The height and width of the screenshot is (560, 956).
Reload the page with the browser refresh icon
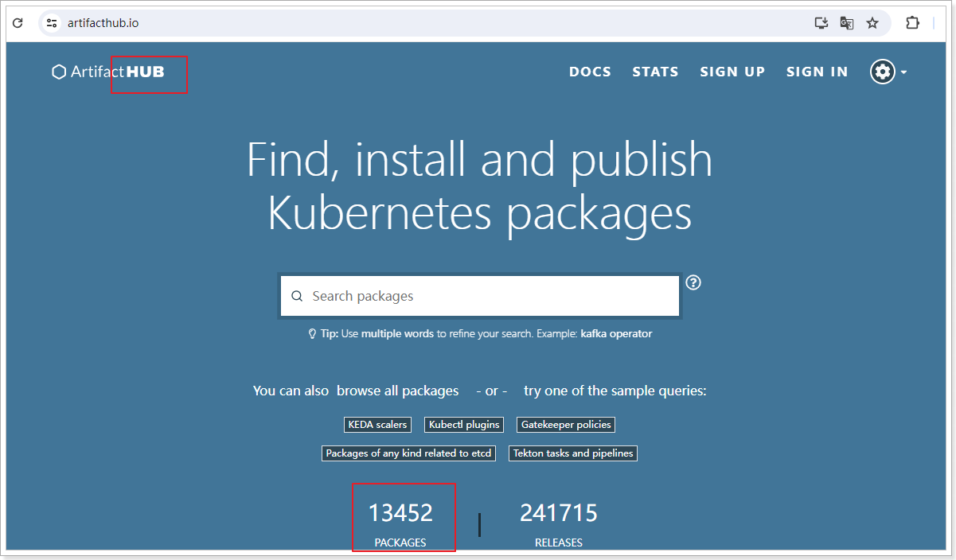tap(18, 23)
